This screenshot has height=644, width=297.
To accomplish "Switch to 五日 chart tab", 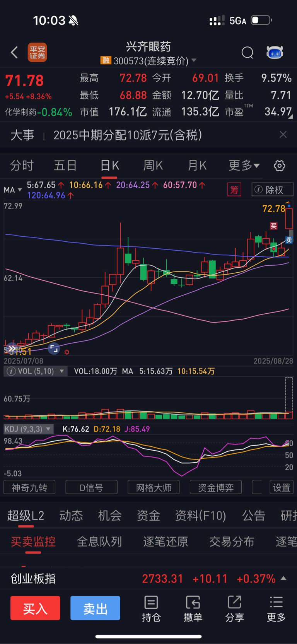I will (65, 166).
